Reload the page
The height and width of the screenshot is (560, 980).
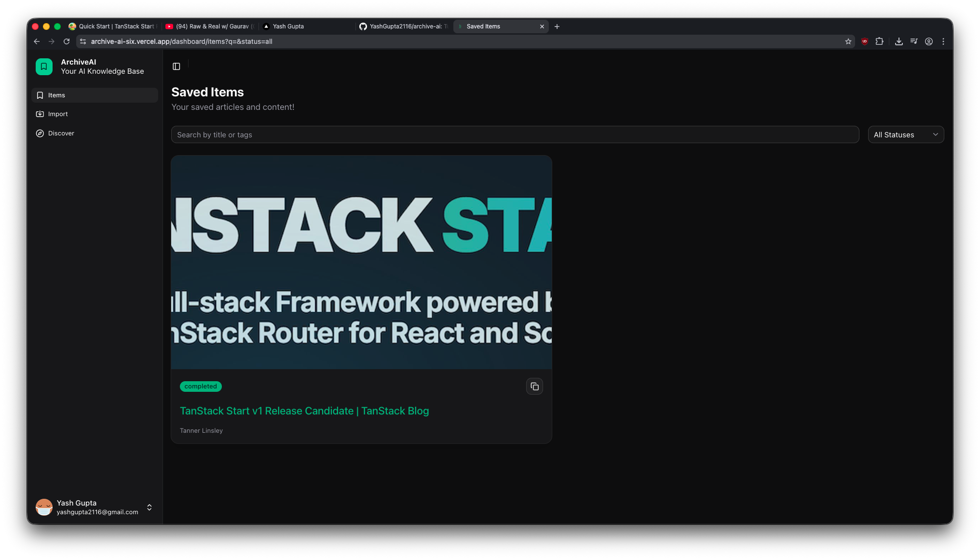click(67, 41)
